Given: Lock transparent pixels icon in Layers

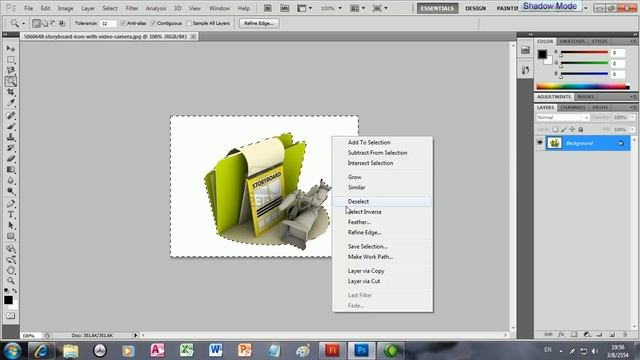Looking at the screenshot, I should pyautogui.click(x=555, y=129).
